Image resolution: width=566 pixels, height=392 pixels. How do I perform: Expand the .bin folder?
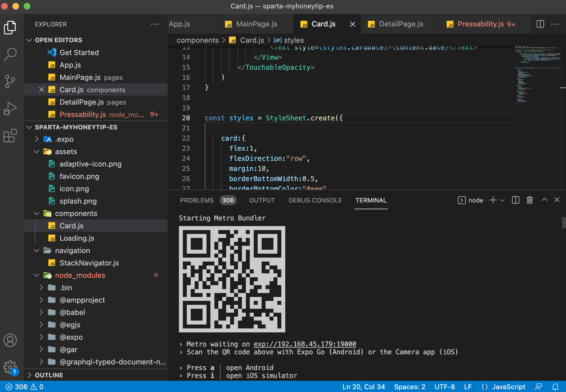(x=41, y=288)
